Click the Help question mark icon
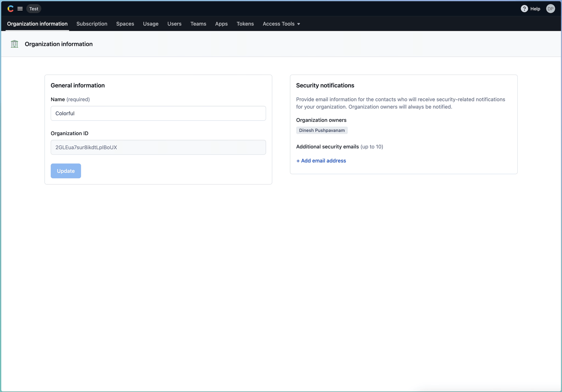Viewport: 562px width, 392px height. pyautogui.click(x=524, y=9)
